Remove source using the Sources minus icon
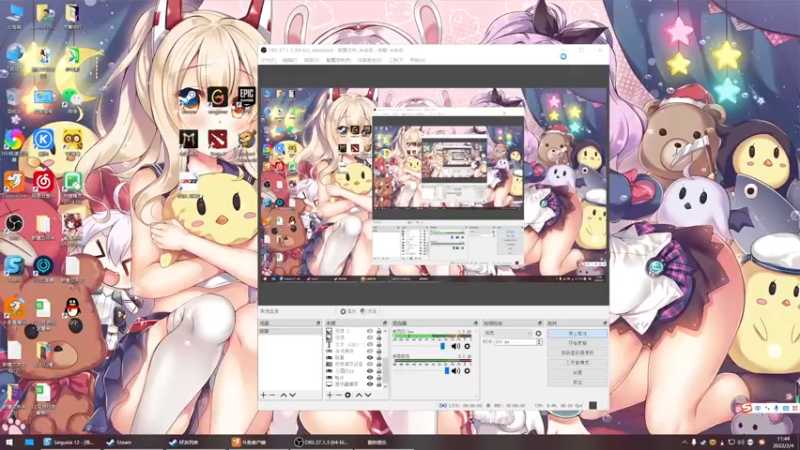The image size is (800, 450). click(x=338, y=395)
